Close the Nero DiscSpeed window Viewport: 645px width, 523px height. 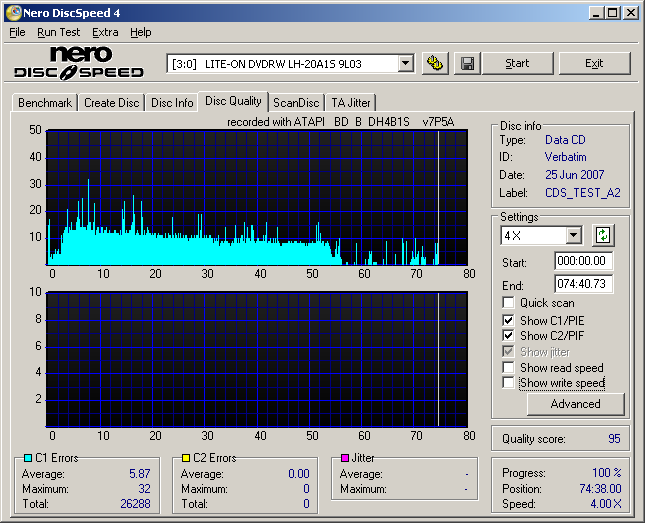click(x=631, y=13)
